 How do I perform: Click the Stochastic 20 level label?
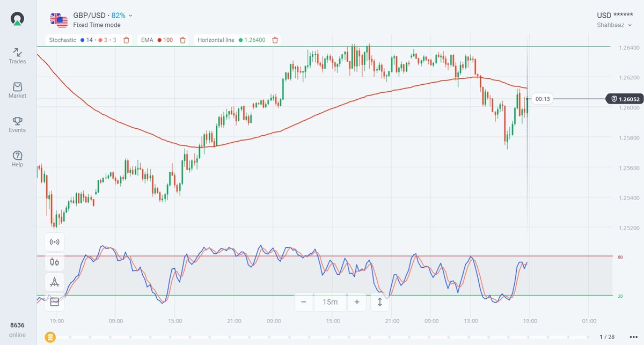pos(620,296)
